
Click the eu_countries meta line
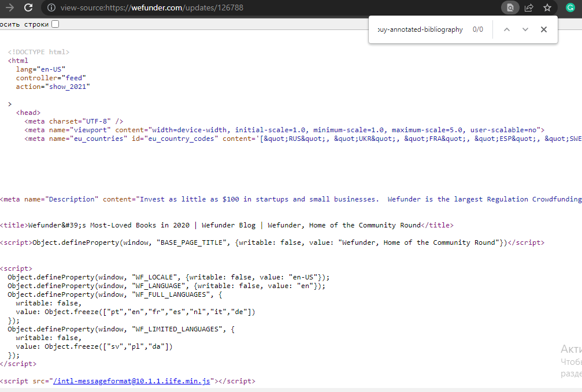pyautogui.click(x=303, y=139)
